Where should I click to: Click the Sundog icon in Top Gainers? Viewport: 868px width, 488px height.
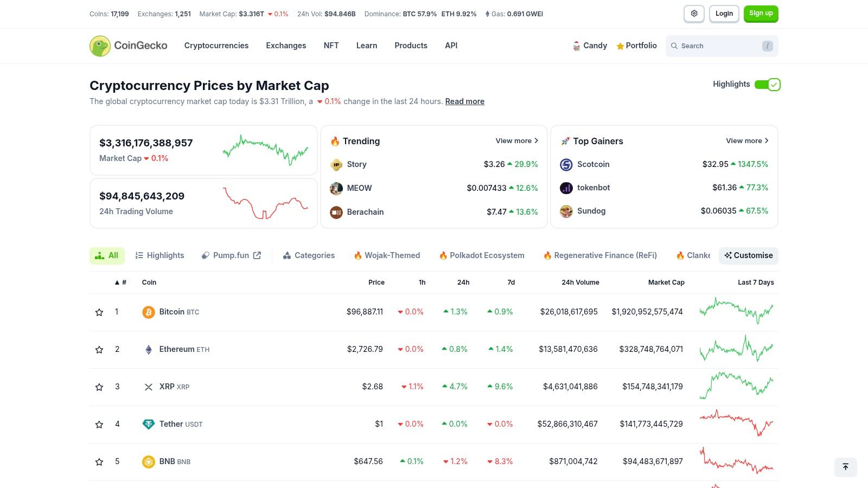coord(566,211)
